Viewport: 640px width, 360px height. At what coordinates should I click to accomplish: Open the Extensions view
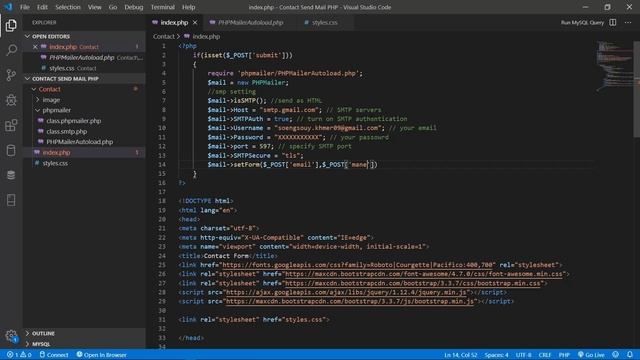pyautogui.click(x=11, y=125)
